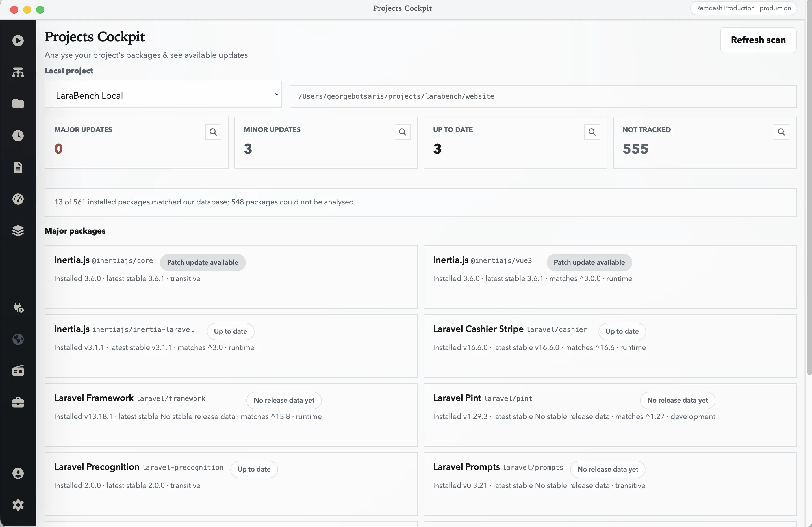Click the Laravel Cashier Stripe title

tap(478, 329)
